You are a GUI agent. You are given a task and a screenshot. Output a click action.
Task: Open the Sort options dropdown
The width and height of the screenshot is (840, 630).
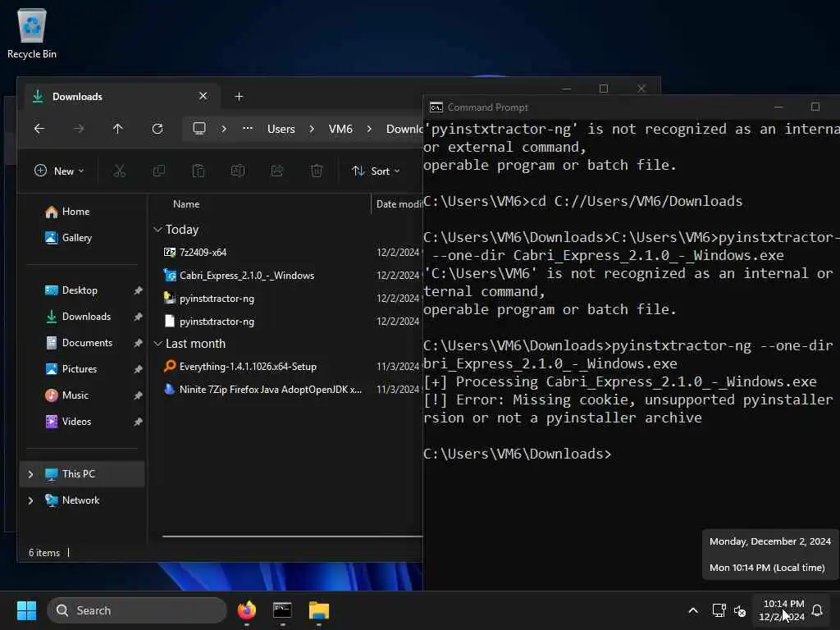376,171
